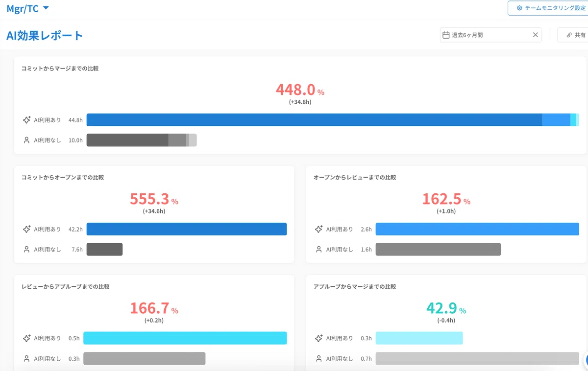Click the 162.5 % value
This screenshot has width=588, height=371.
point(446,199)
